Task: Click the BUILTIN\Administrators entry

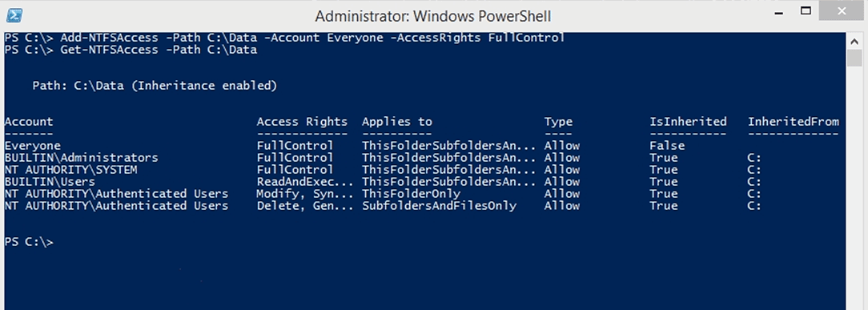Action: click(82, 158)
